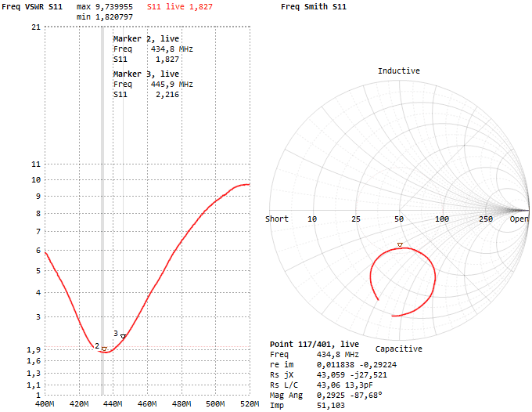Viewport: 532px width, 412px height.
Task: Click Marker 2 frequency '434,8 MHz' in VSWR chart
Action: (x=172, y=49)
